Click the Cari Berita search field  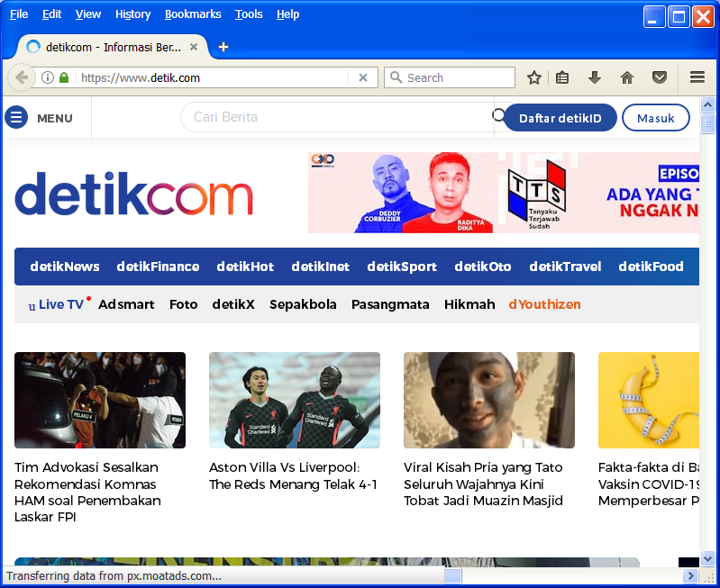338,117
